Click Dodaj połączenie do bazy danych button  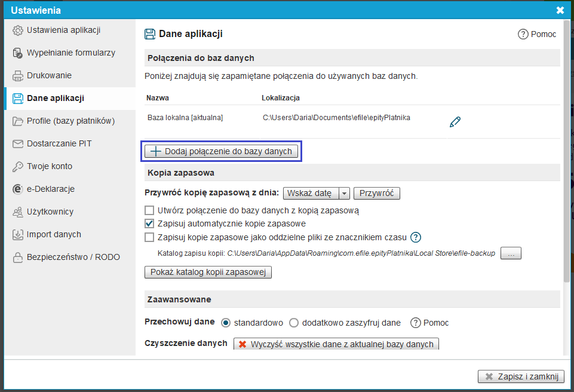tap(221, 151)
